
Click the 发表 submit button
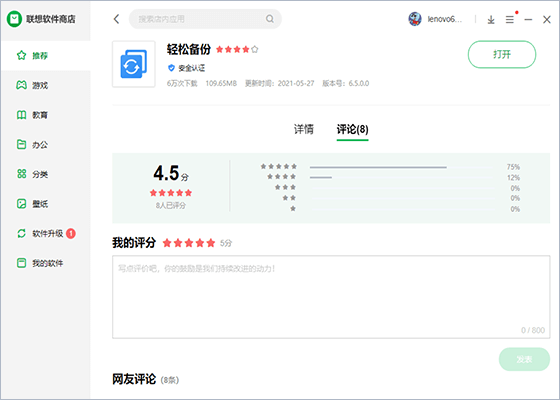coord(524,359)
